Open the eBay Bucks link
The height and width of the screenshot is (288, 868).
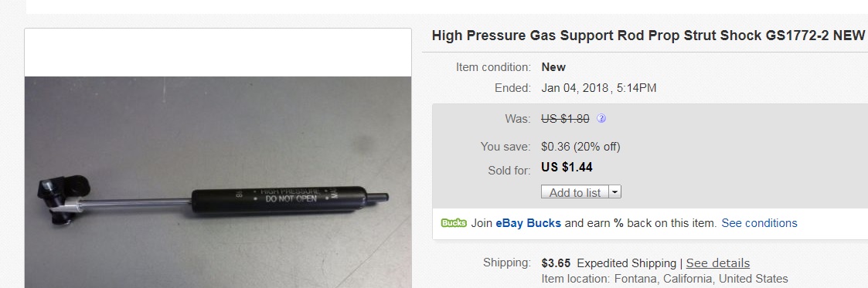528,223
